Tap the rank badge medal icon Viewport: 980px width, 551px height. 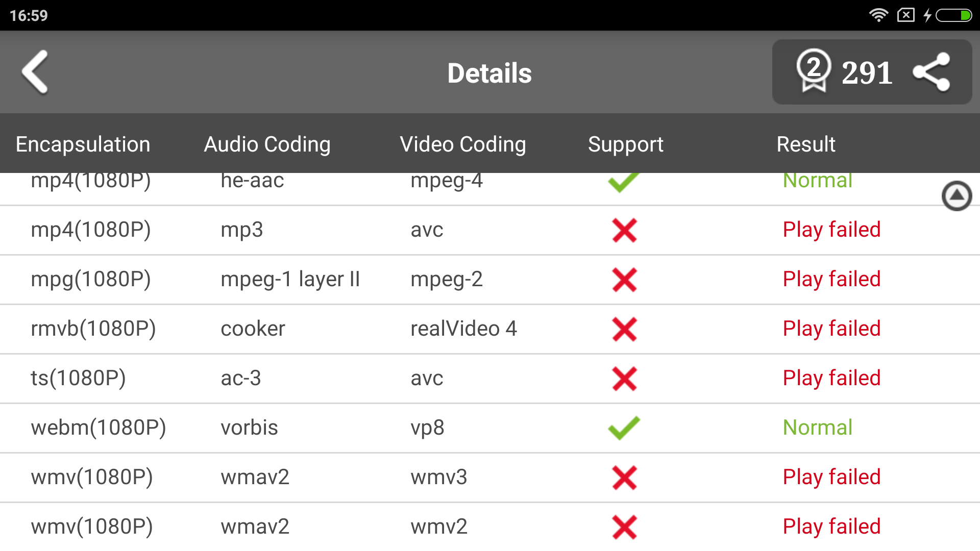[x=814, y=71]
